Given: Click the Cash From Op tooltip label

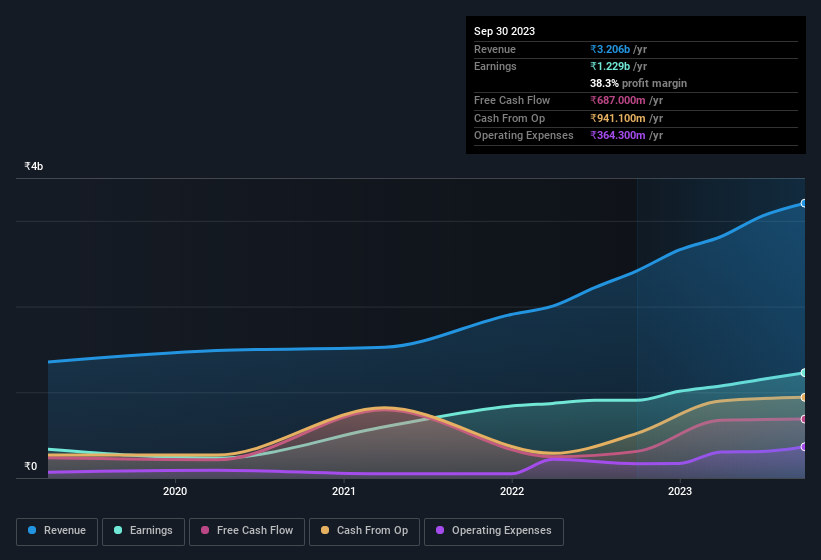Looking at the screenshot, I should coord(509,118).
